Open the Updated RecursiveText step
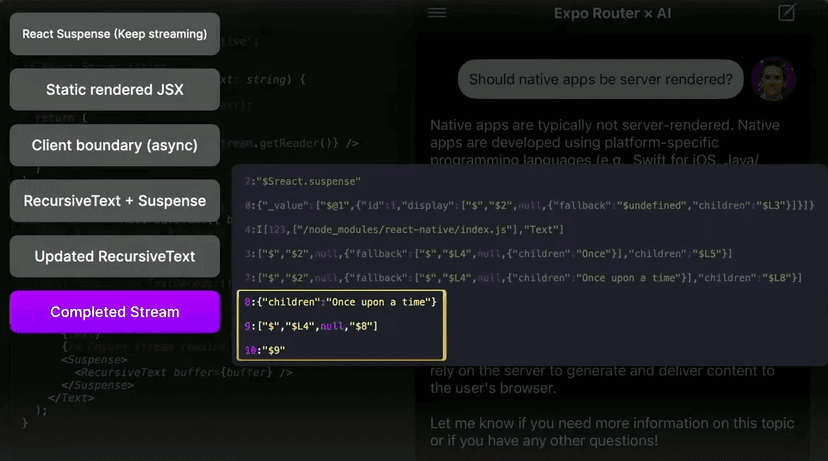828x461 pixels. [114, 256]
